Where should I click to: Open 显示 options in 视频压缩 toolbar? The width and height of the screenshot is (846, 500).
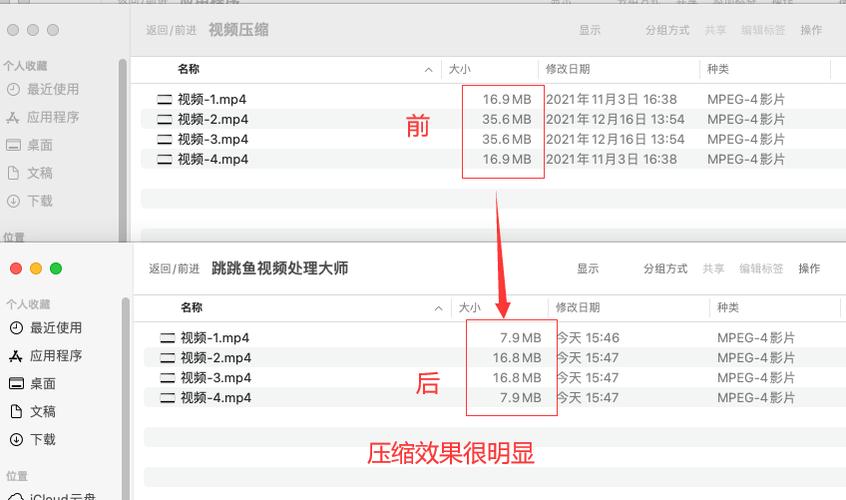590,30
